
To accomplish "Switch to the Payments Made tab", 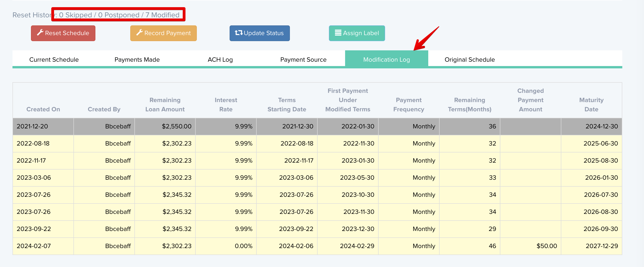I will 137,60.
